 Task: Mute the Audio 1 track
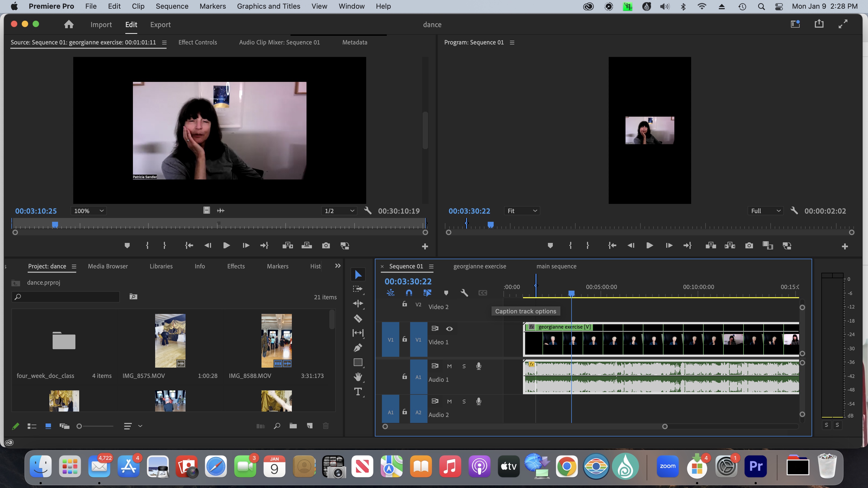(449, 366)
